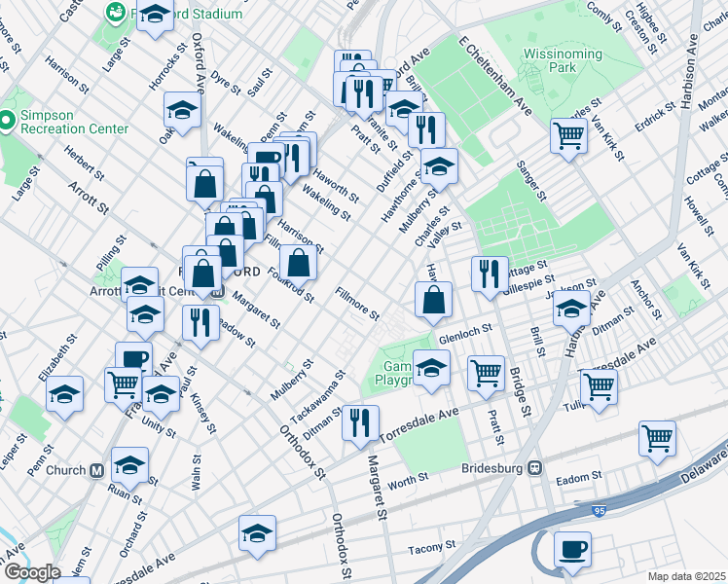
Task: Click the restaurant marker beside Meadow St
Action: [201, 327]
